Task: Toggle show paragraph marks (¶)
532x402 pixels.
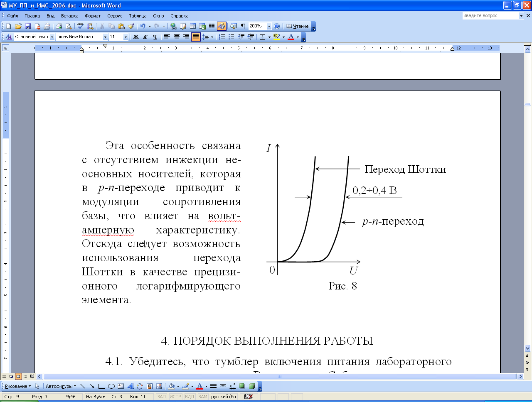Action: (243, 26)
